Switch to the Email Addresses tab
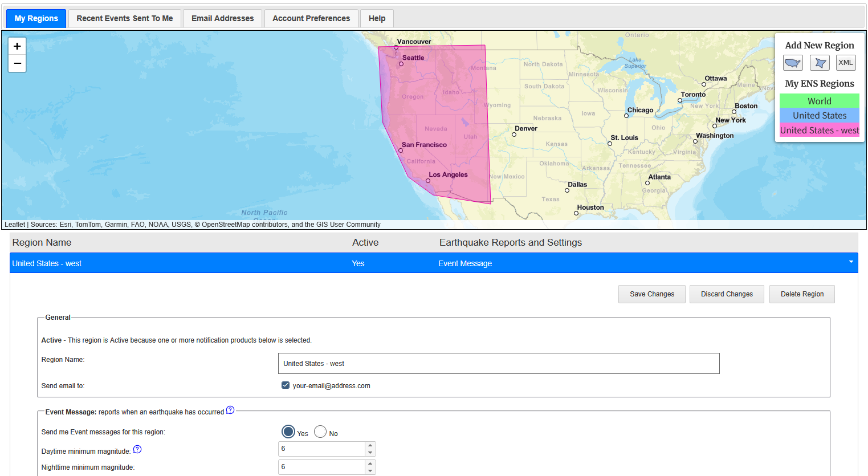Viewport: 868px width, 476px height. [222, 18]
